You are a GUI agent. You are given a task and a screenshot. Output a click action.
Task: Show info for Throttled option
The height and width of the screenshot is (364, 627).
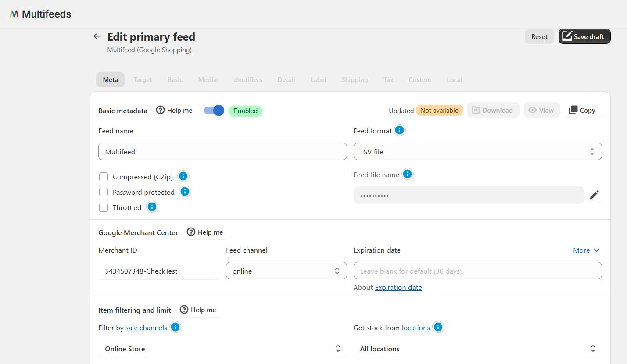pos(152,207)
